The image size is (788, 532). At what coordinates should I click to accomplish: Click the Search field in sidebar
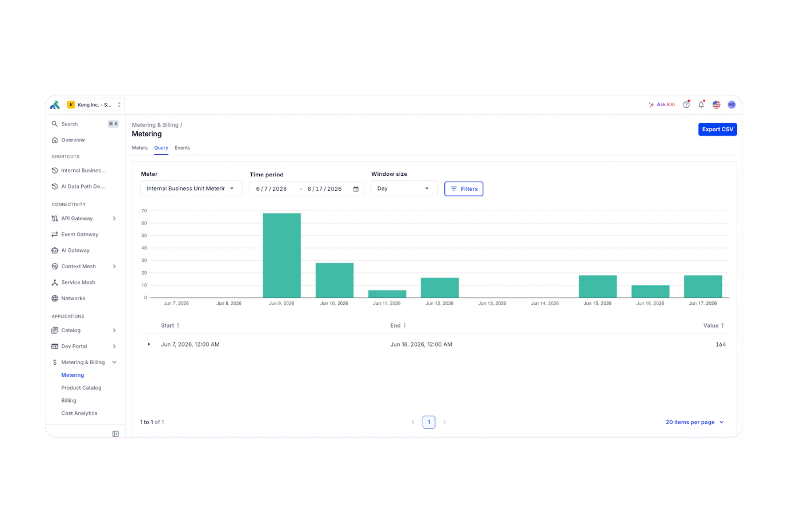tap(85, 124)
